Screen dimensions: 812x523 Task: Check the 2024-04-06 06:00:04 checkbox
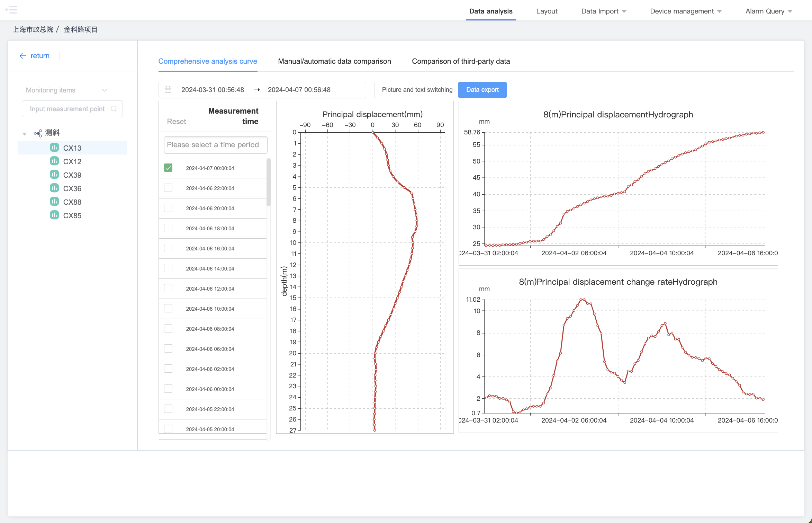[168, 349]
